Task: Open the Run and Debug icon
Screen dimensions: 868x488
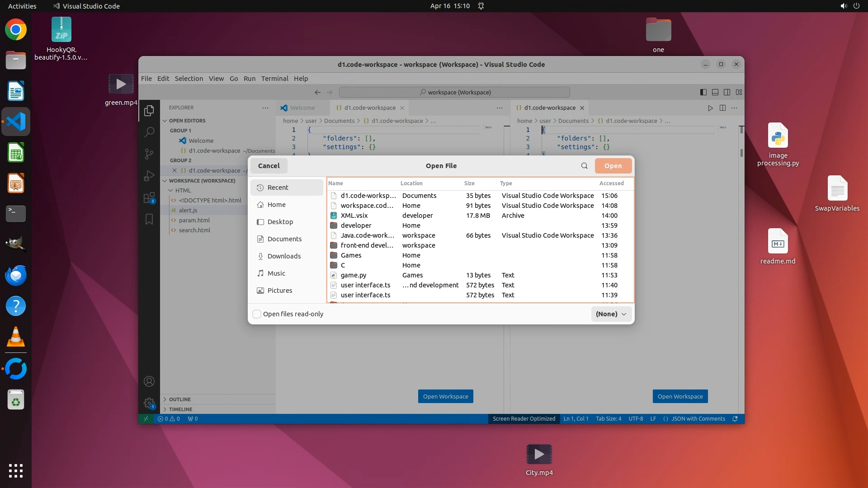Action: point(149,176)
